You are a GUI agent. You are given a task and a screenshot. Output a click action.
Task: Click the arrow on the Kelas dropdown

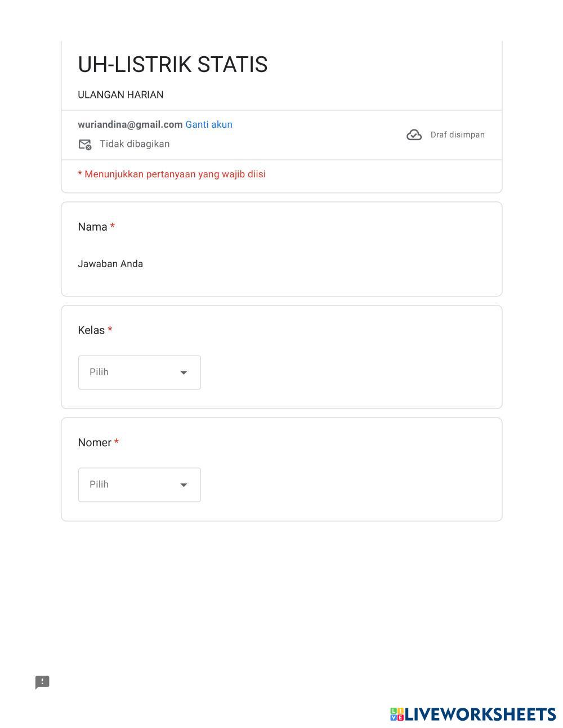point(184,372)
